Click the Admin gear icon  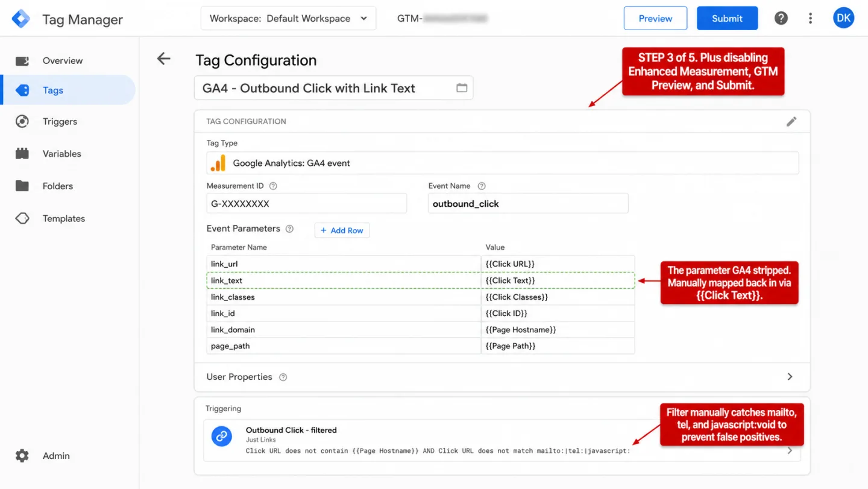click(22, 456)
